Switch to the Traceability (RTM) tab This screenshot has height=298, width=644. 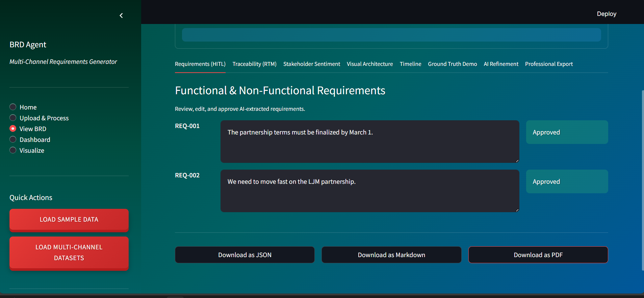pyautogui.click(x=254, y=64)
